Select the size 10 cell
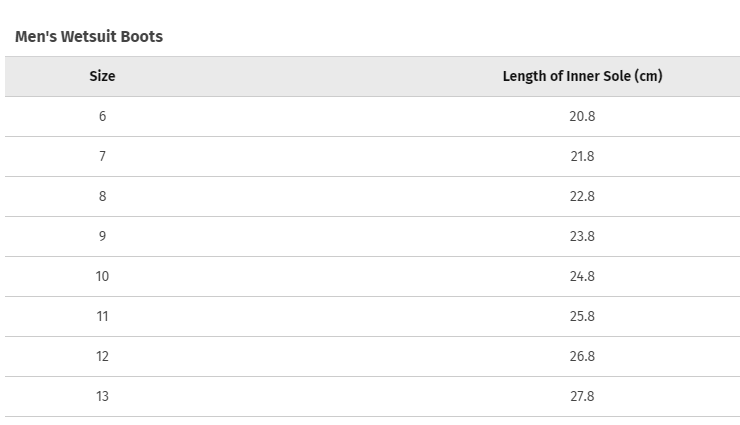740x425 pixels. (102, 276)
